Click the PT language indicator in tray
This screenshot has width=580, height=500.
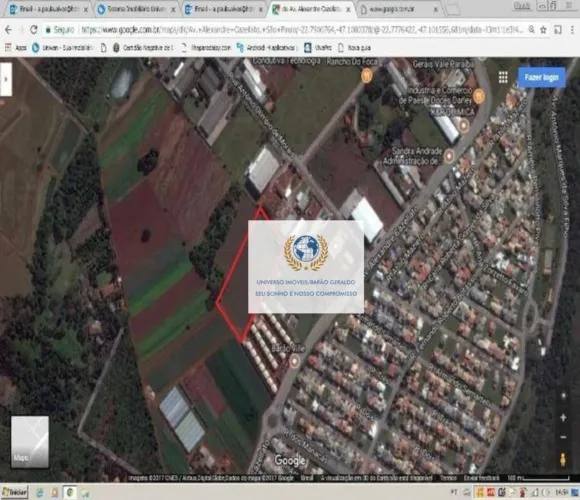coord(454,492)
